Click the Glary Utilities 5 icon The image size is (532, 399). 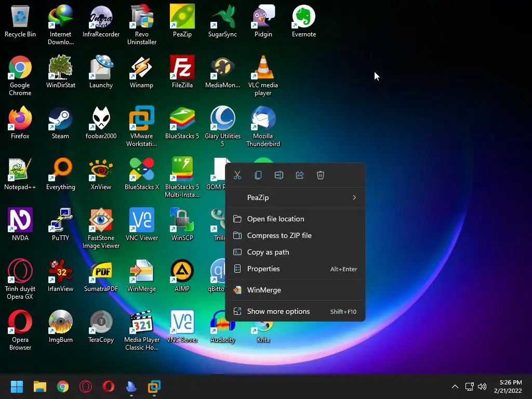[222, 126]
